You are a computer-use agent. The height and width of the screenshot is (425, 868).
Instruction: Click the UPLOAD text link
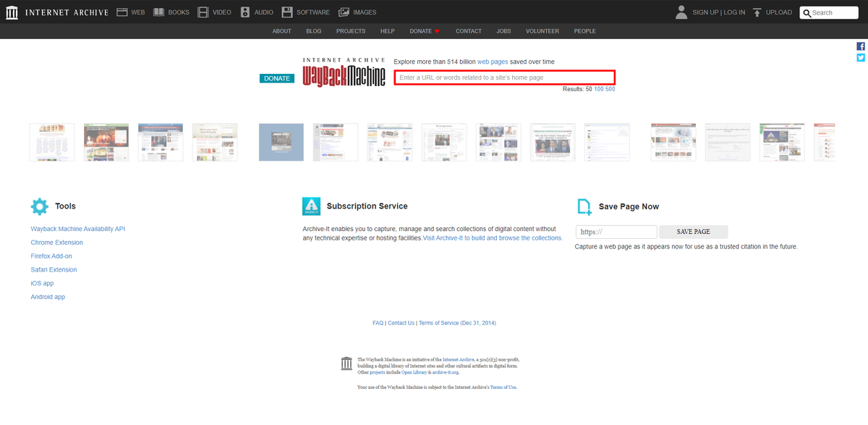coord(779,12)
